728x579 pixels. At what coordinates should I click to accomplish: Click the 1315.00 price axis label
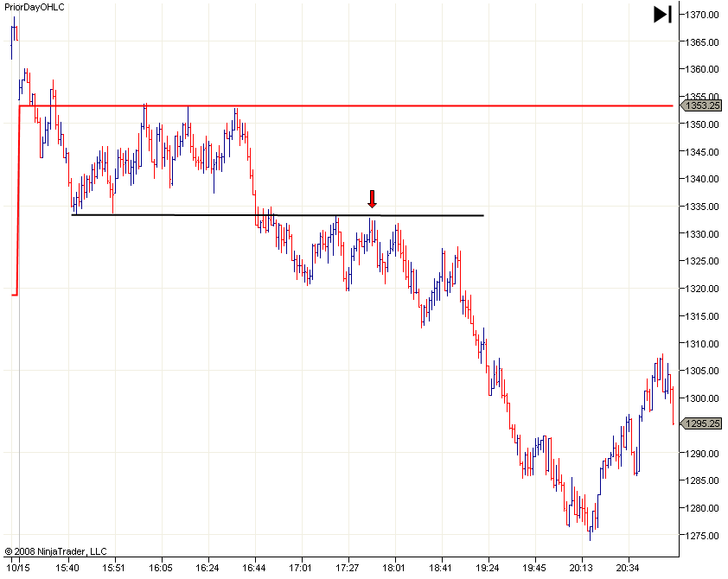[x=701, y=316]
